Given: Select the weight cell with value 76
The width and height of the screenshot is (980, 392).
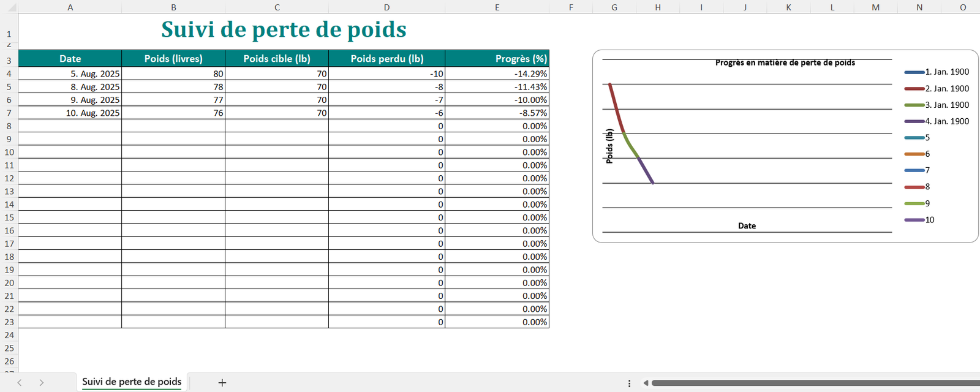Looking at the screenshot, I should [173, 113].
